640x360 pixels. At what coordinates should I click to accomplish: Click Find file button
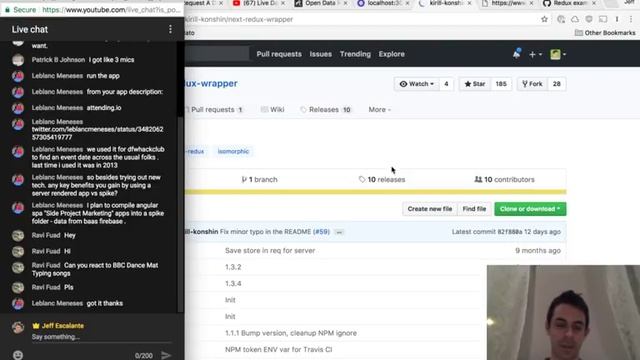(x=474, y=209)
